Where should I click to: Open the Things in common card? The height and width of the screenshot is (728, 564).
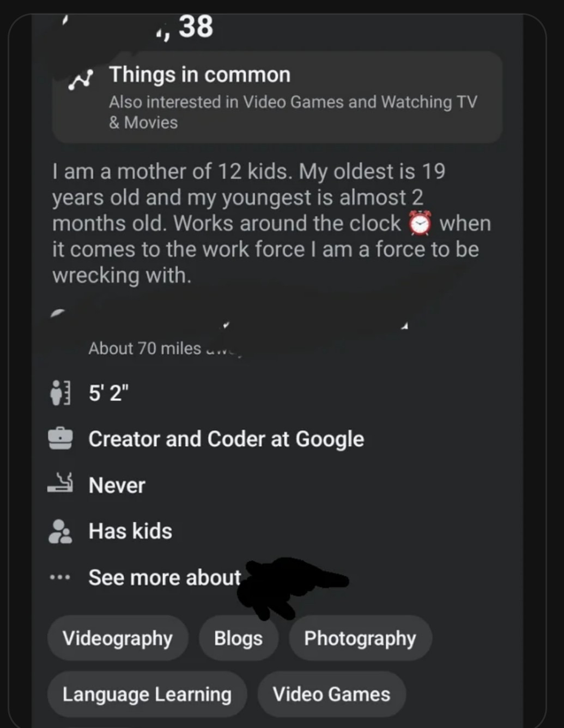[277, 98]
